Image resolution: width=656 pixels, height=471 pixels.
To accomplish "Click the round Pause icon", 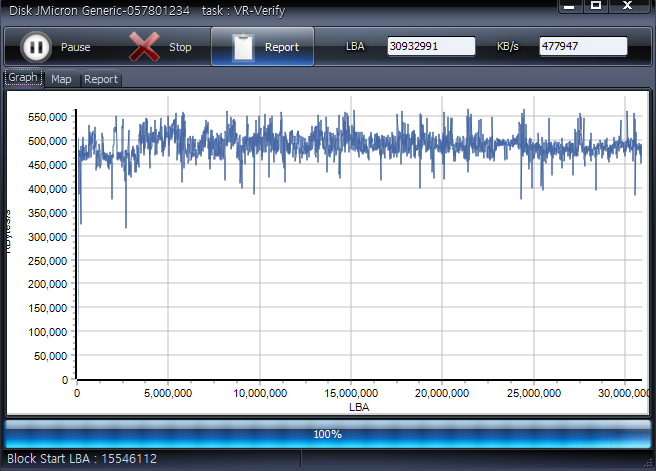I will (35, 47).
